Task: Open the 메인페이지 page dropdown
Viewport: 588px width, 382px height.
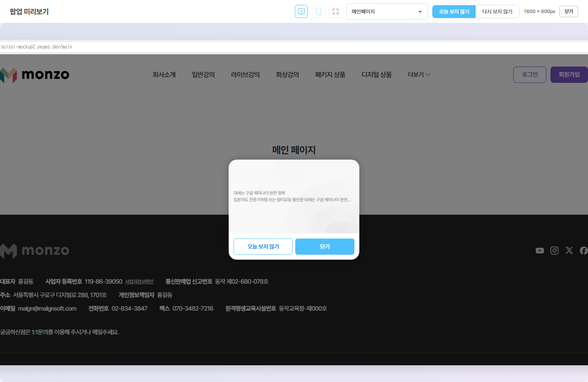Action: (x=387, y=11)
